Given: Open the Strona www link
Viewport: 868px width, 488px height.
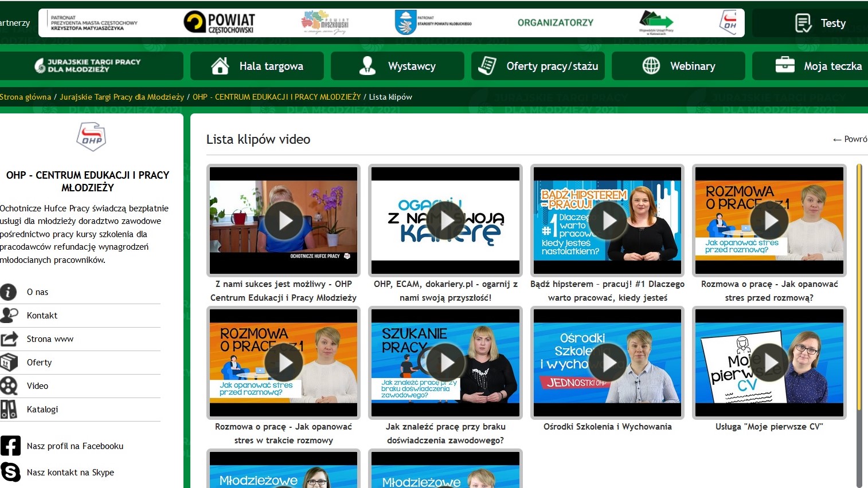Looking at the screenshot, I should pos(50,339).
